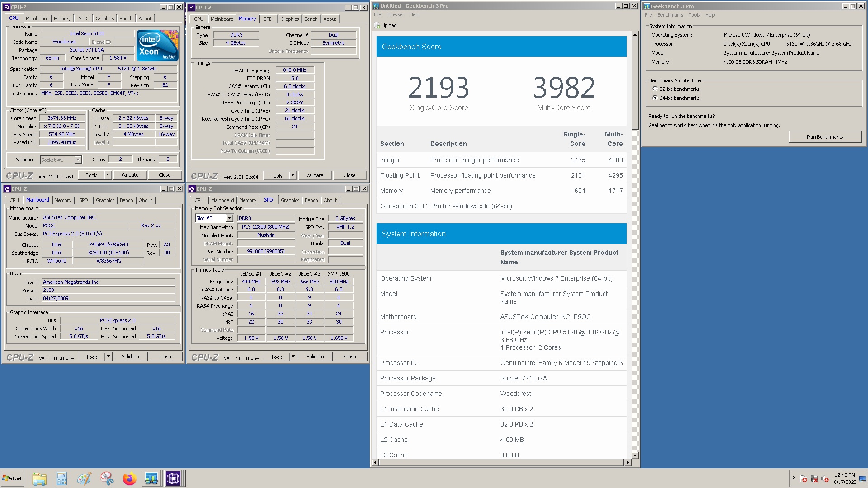868x488 pixels.
Task: Click the Part Number 991805 field
Action: (266, 252)
